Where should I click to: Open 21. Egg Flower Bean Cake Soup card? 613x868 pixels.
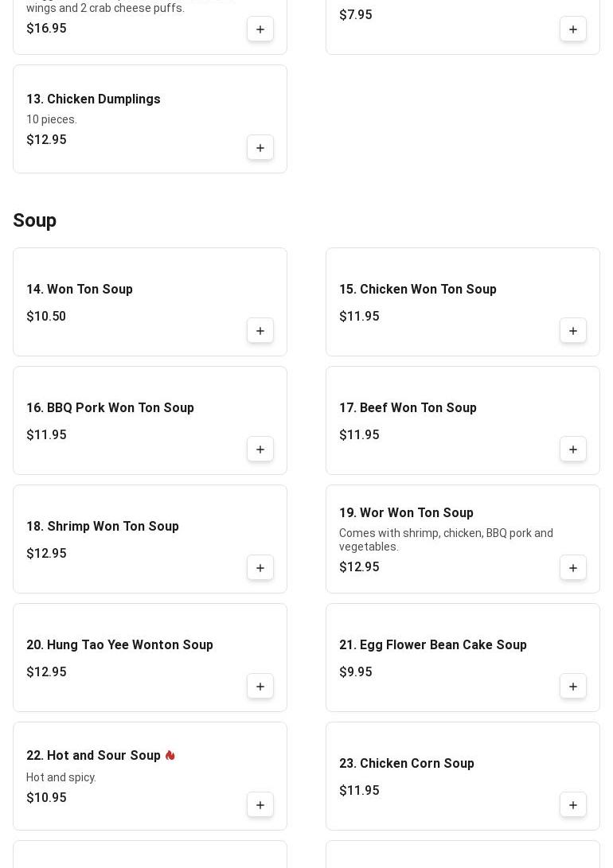[432, 645]
